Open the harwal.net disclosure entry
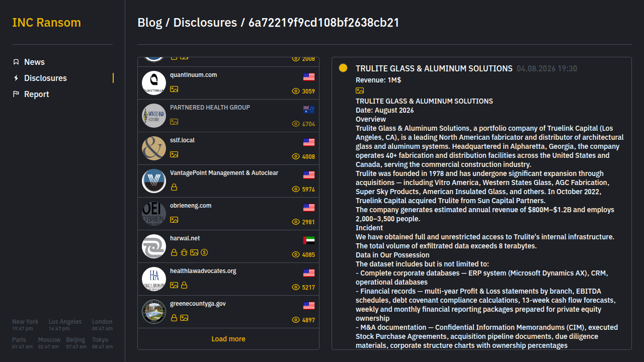Screen dimensions: 644x362 (x=228, y=246)
